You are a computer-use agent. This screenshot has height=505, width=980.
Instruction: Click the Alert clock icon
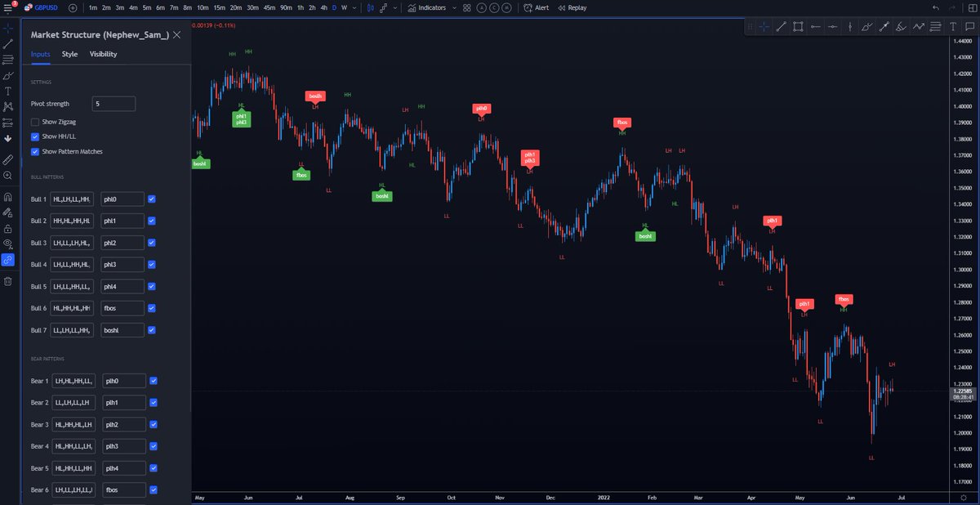pyautogui.click(x=528, y=7)
